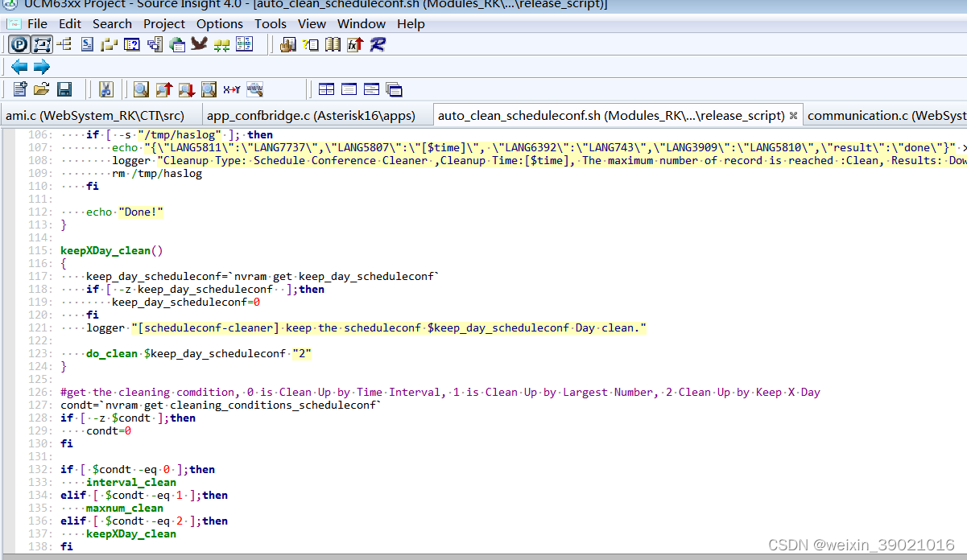Screen dimensions: 967x560
Task: Close the auto_clean_scheduleconf.sh tab
Action: pos(793,115)
